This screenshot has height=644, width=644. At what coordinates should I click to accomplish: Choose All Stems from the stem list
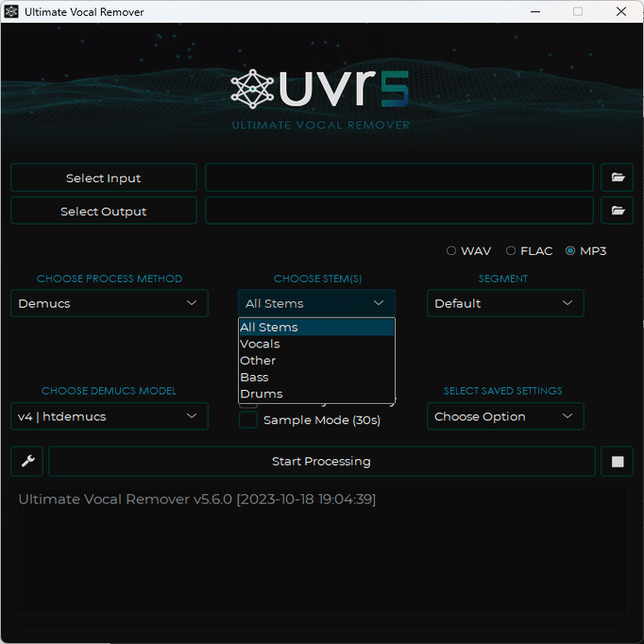[x=316, y=328]
